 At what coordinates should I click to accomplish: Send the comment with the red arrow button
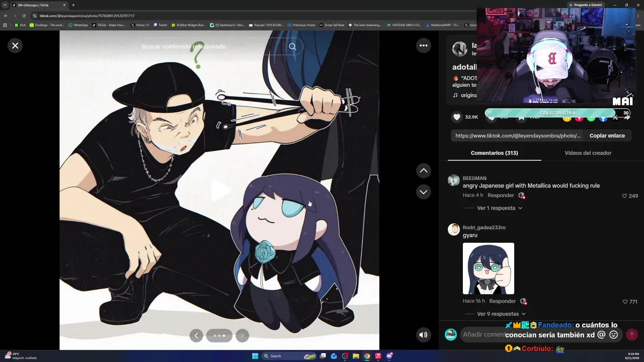632,334
